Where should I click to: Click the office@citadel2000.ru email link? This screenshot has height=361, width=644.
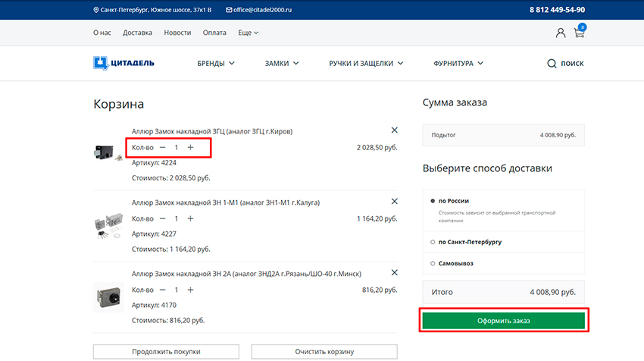[259, 10]
